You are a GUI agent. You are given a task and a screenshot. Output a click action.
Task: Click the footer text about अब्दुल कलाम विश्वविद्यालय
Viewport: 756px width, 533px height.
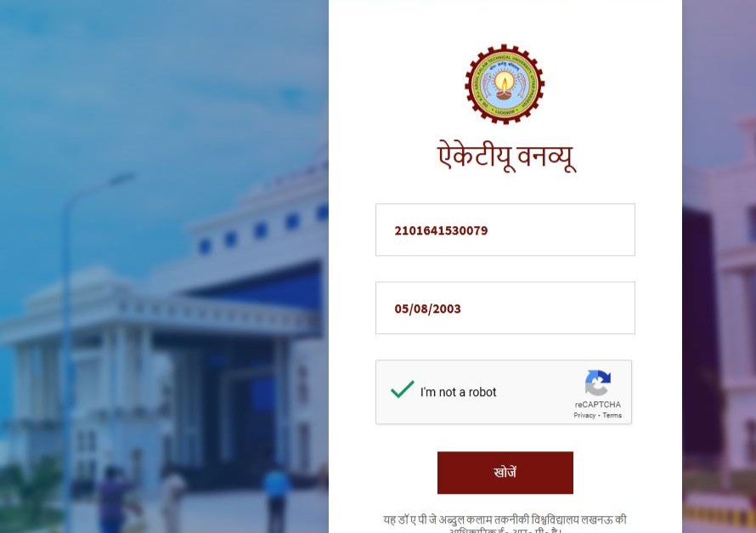click(505, 524)
